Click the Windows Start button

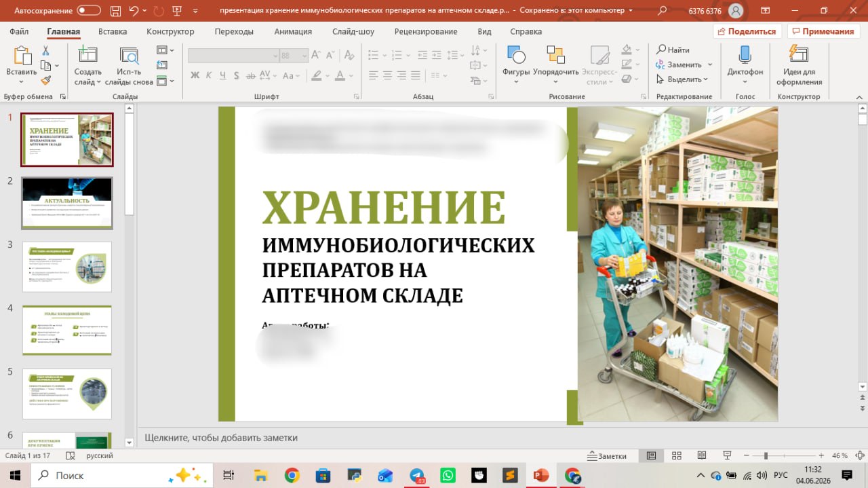point(15,476)
